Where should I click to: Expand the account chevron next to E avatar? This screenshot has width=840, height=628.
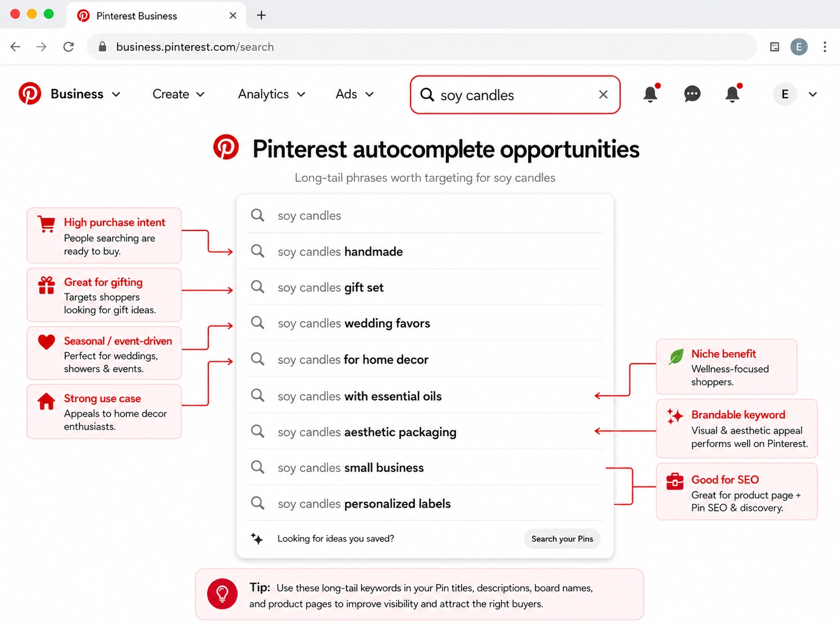click(813, 94)
